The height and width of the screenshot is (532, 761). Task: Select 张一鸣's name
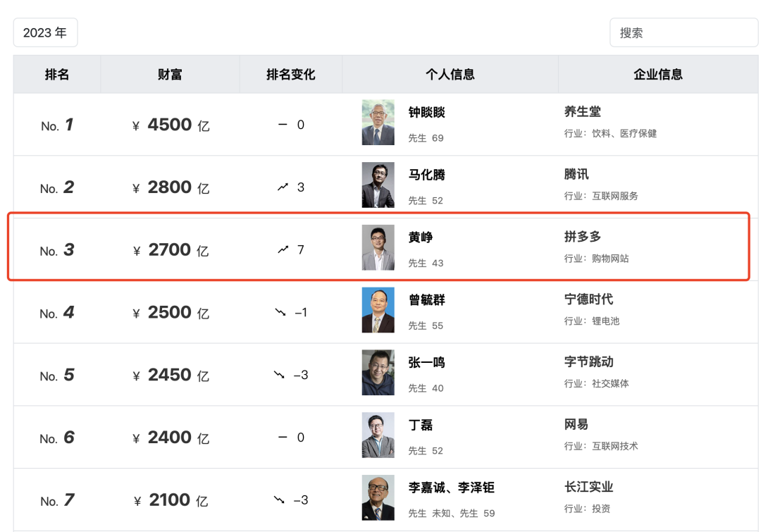pos(426,362)
